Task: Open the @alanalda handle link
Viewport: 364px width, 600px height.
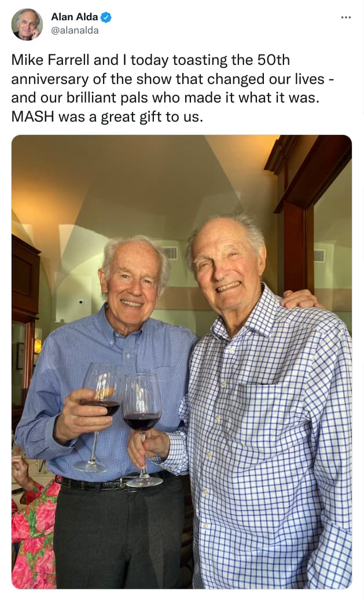Action: pos(75,31)
